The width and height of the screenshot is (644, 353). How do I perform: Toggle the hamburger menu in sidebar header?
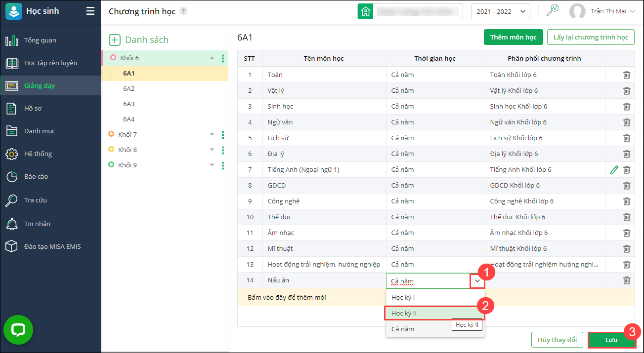tap(90, 11)
